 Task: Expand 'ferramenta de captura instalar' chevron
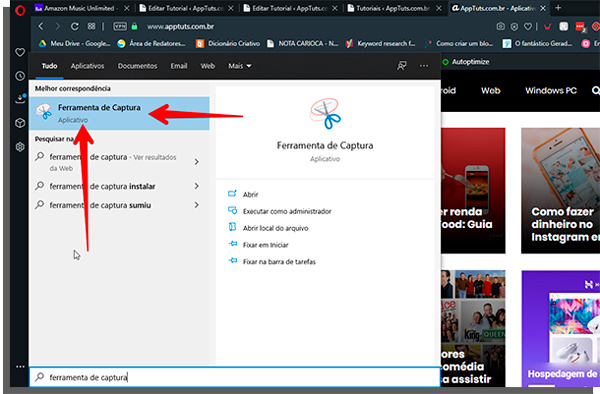click(x=196, y=186)
